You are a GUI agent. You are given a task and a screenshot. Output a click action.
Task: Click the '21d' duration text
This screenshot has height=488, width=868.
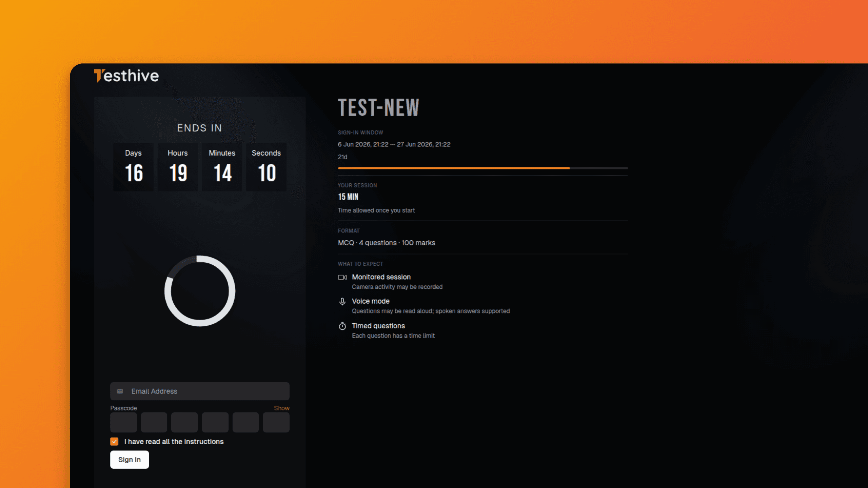[342, 157]
